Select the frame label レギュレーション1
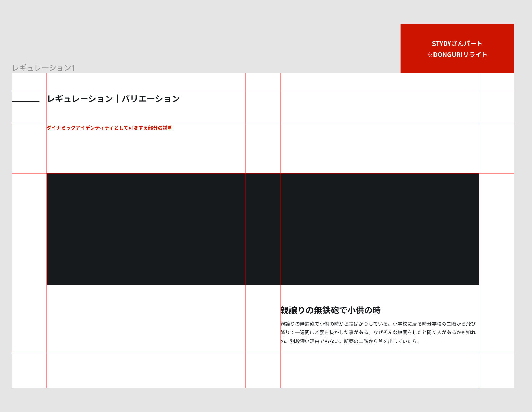The image size is (532, 412). [x=43, y=68]
